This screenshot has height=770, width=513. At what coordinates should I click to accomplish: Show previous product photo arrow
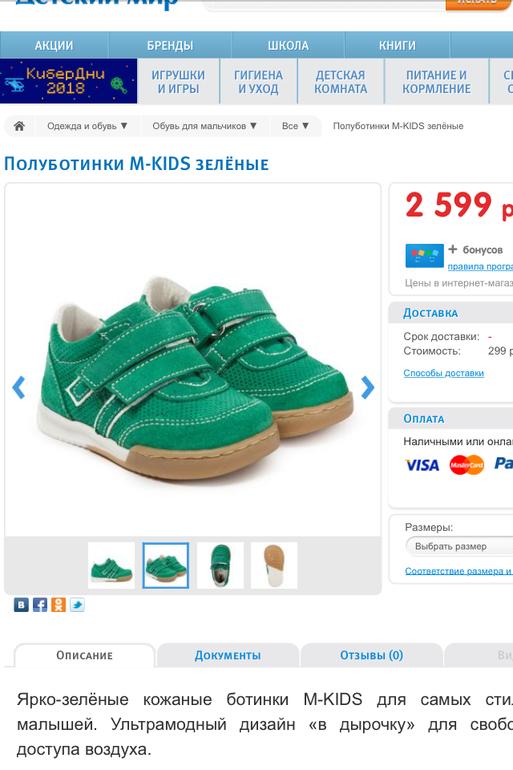click(19, 387)
